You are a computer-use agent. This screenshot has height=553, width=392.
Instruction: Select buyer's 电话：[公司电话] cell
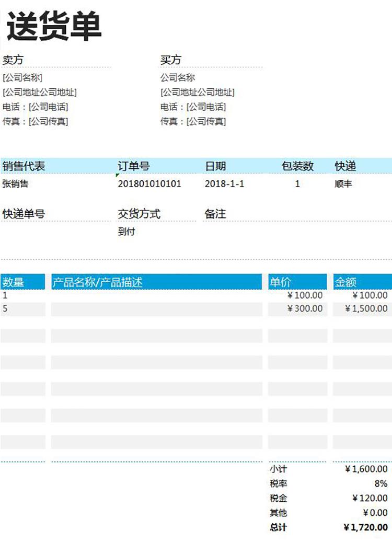pos(193,107)
